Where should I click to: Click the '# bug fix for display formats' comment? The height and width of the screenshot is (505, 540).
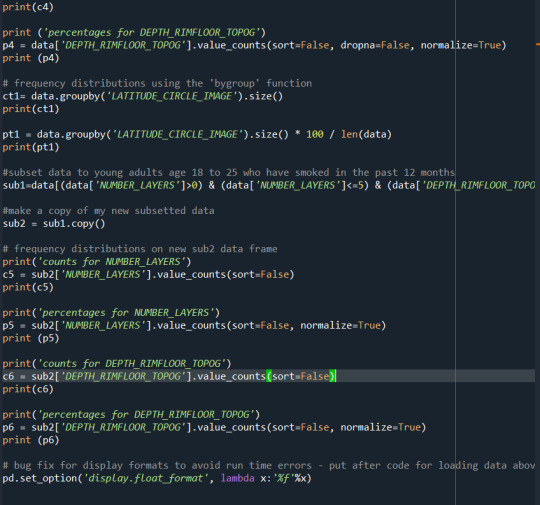(x=269, y=466)
